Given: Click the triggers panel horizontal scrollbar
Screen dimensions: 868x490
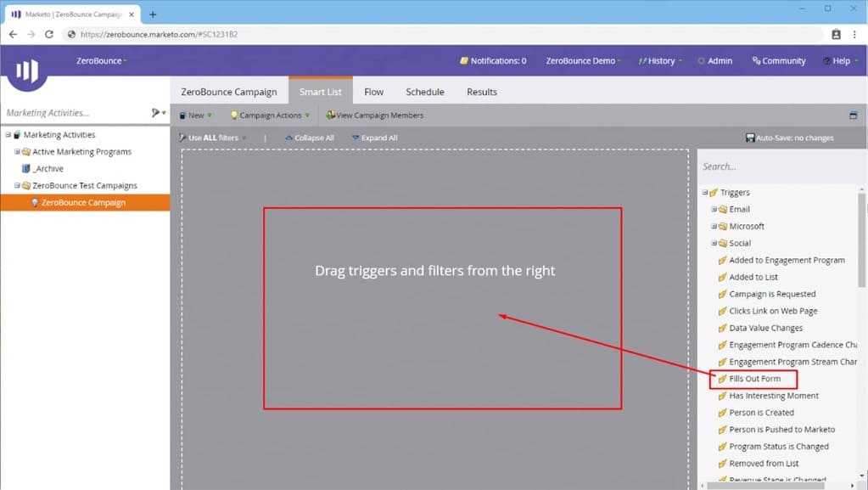Looking at the screenshot, I should [x=765, y=486].
